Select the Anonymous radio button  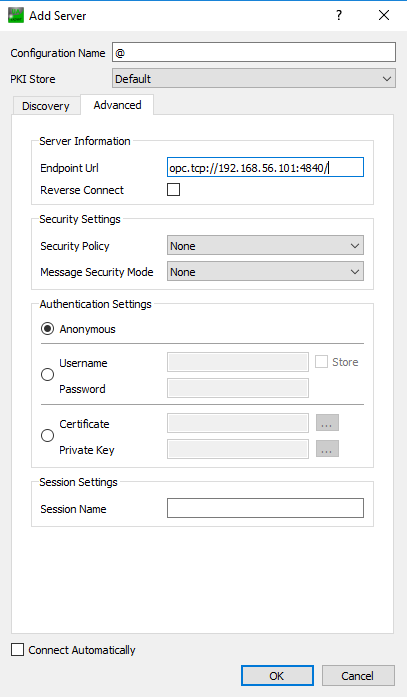point(47,329)
